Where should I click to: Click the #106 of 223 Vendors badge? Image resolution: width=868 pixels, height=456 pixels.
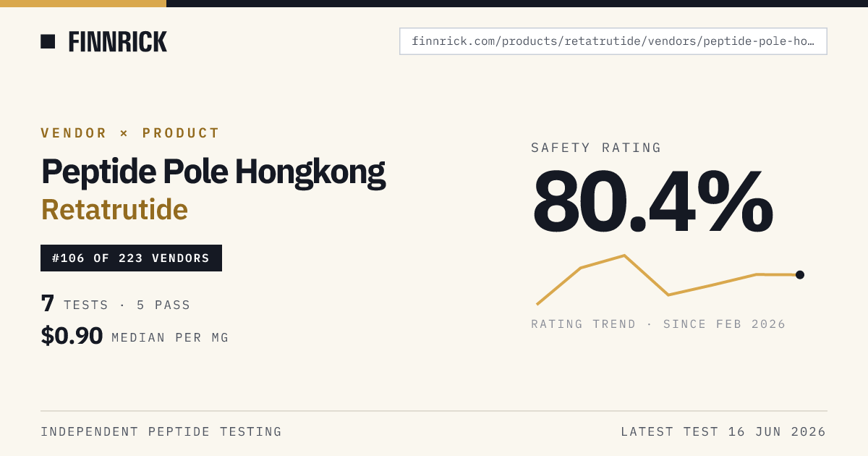point(131,258)
